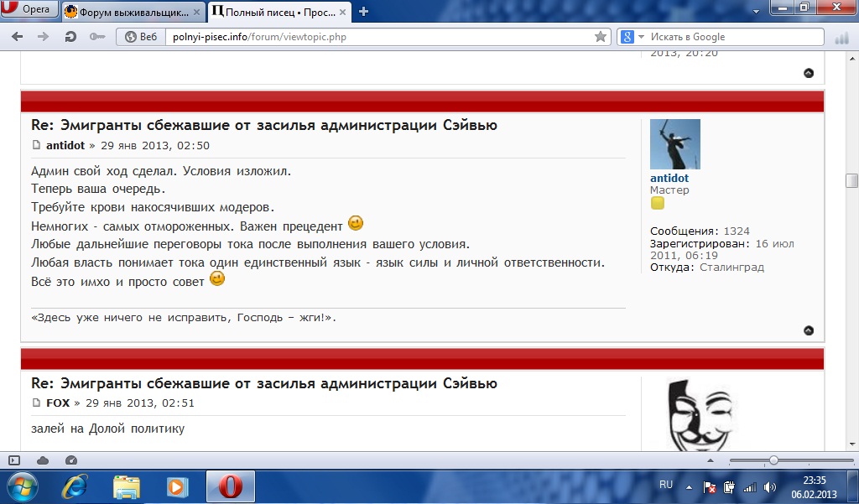This screenshot has height=504, width=859.
Task: Open Action Center flag tray icon
Action: (709, 487)
